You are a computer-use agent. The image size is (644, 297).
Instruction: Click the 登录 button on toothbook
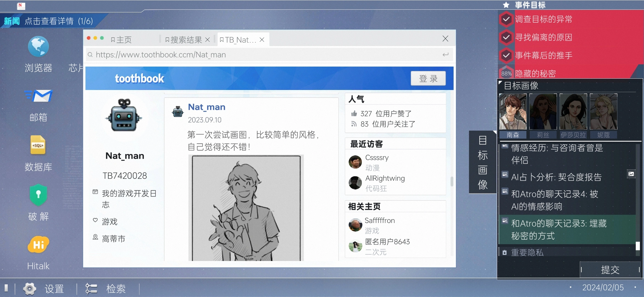tap(428, 78)
